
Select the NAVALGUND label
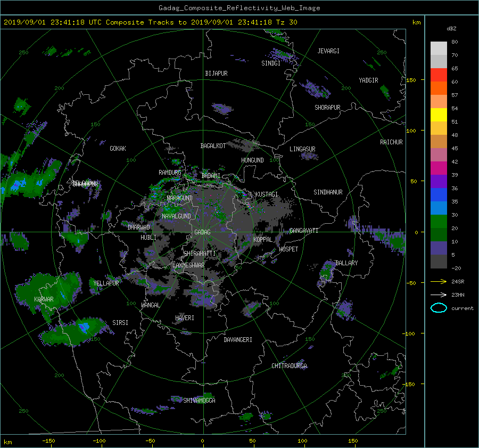click(x=176, y=216)
